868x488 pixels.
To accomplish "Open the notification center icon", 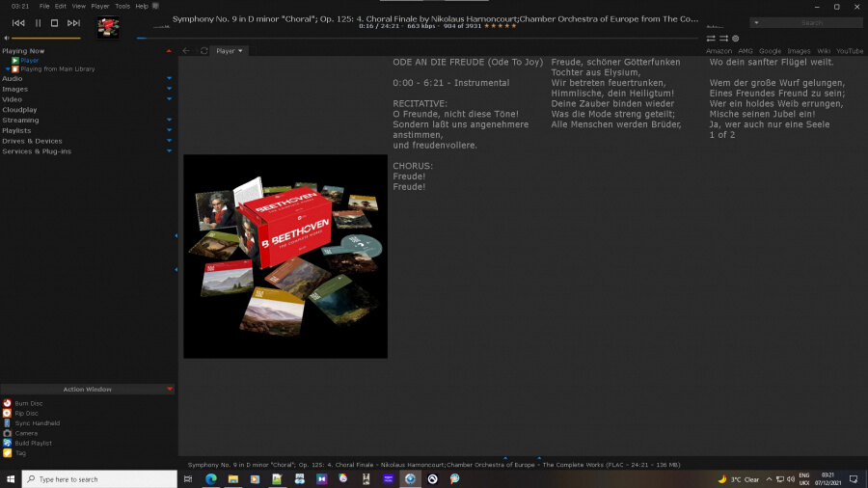I will click(854, 479).
